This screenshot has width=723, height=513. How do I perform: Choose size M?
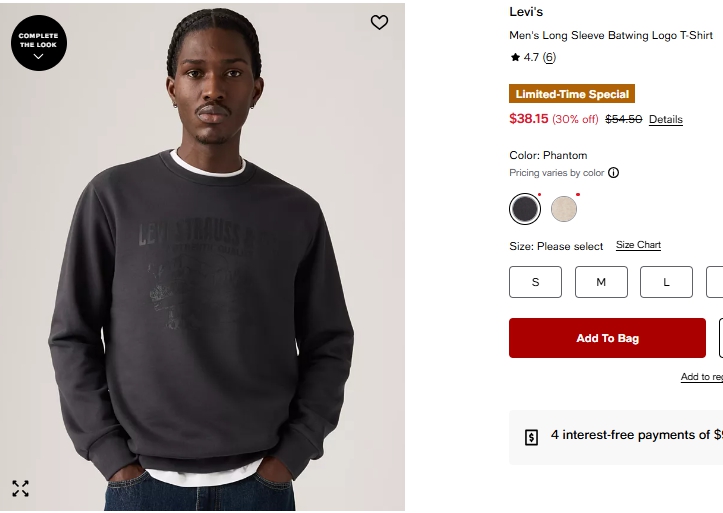click(x=601, y=282)
